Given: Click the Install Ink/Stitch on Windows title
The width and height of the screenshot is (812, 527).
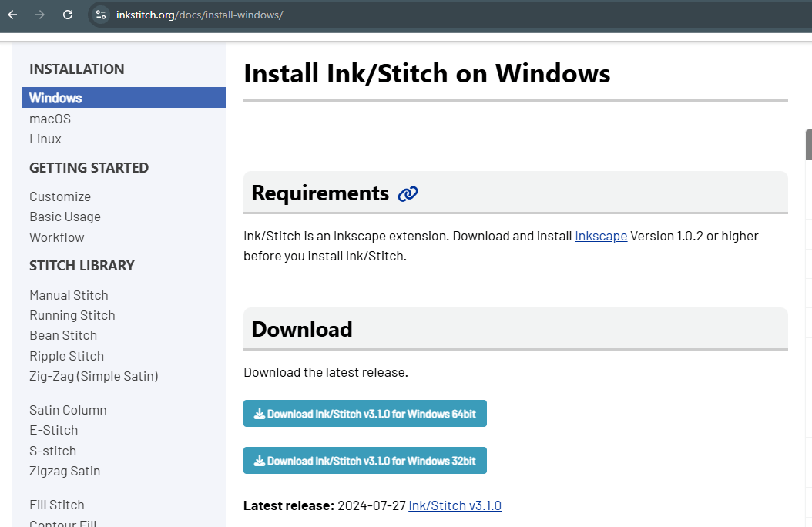Looking at the screenshot, I should click(427, 73).
